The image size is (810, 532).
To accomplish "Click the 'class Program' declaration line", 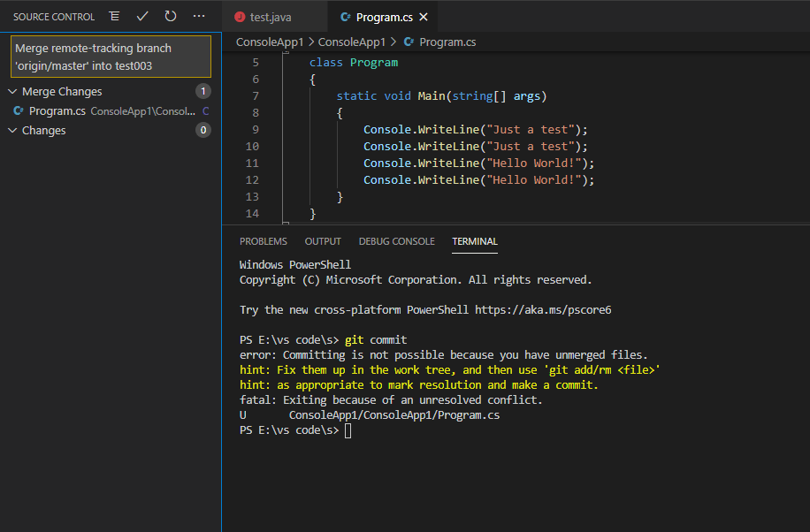I will coord(354,63).
